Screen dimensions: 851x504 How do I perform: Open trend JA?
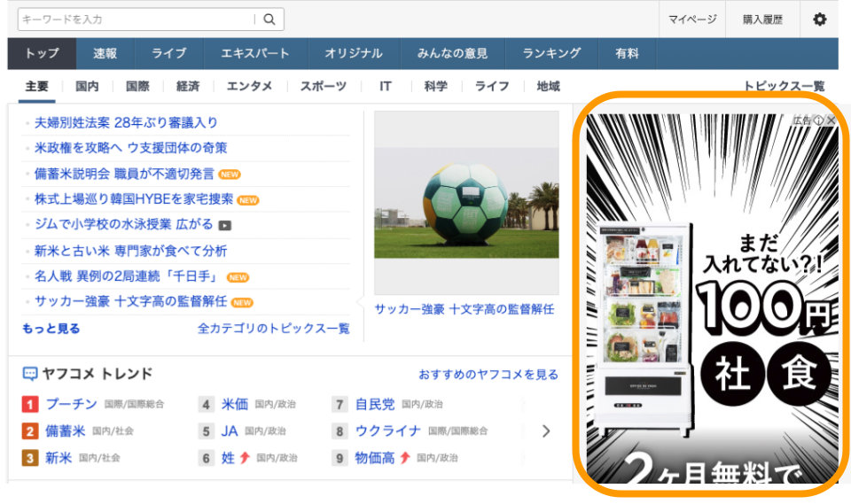(x=229, y=431)
